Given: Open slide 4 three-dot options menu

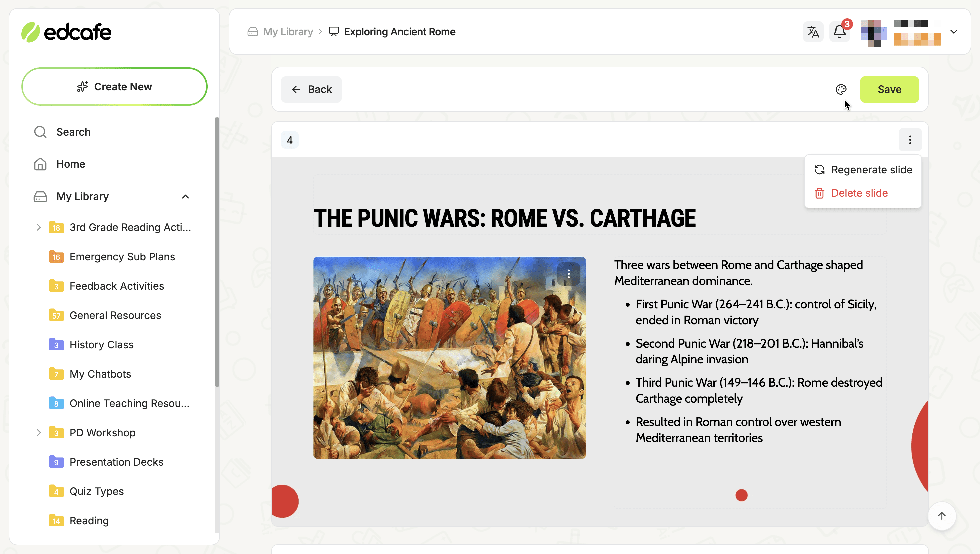Looking at the screenshot, I should (910, 140).
